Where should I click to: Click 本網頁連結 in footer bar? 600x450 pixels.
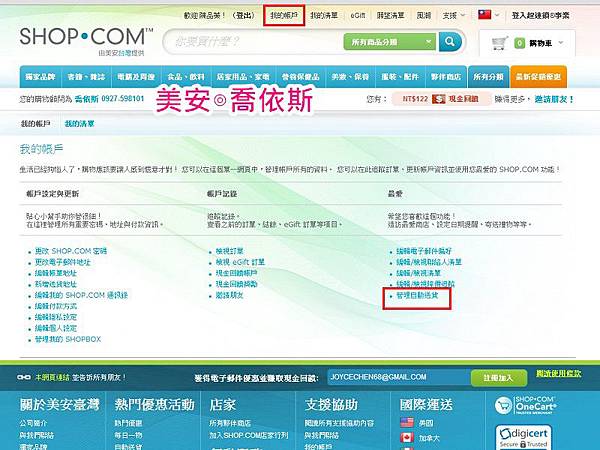tap(52, 377)
